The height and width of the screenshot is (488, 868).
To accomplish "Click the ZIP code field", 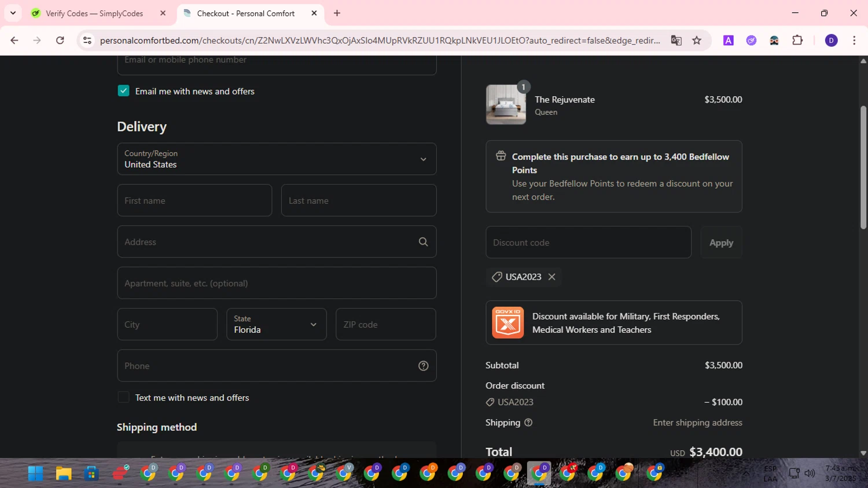I will tap(386, 324).
